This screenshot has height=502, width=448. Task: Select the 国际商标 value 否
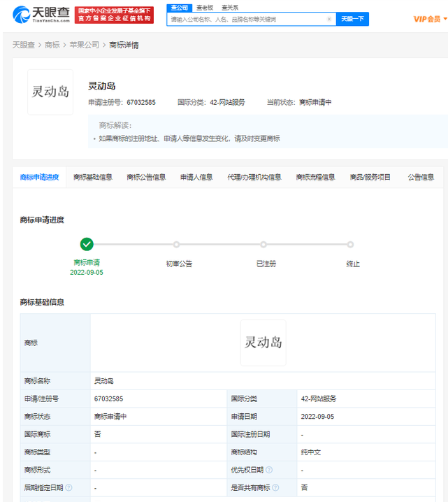97,434
